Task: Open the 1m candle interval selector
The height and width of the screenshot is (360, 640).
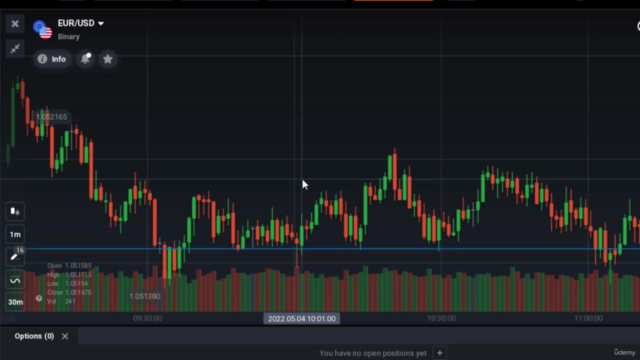Action: pos(15,234)
